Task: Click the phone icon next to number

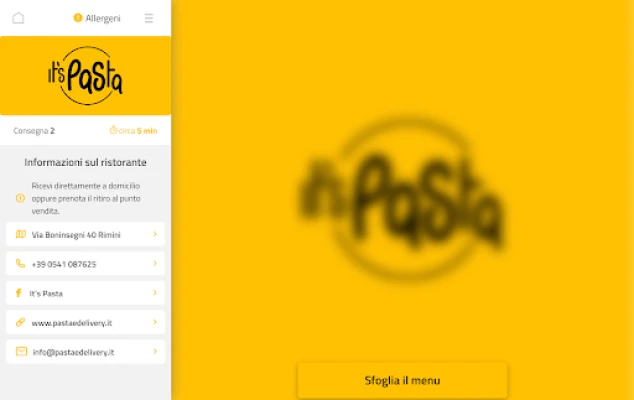Action: coord(20,264)
